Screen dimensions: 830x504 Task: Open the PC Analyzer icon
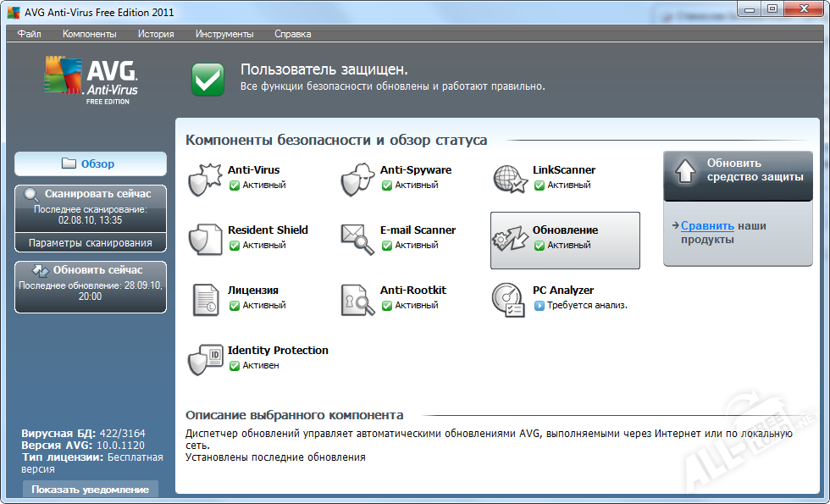pyautogui.click(x=509, y=299)
